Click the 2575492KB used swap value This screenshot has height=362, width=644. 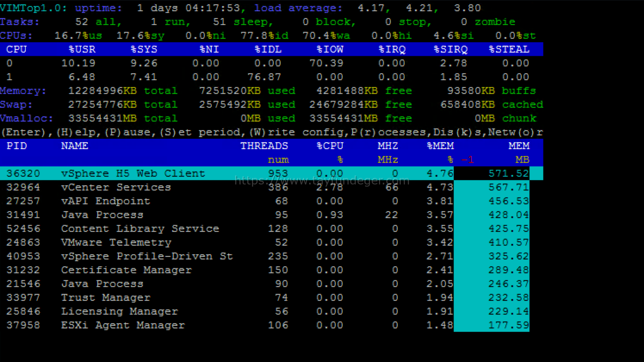coord(229,105)
